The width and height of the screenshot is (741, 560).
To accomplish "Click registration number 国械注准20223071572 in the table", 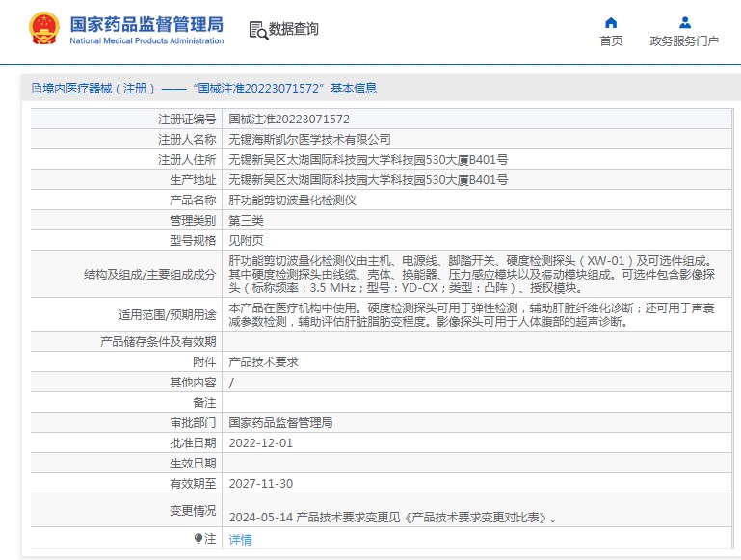I will click(288, 120).
